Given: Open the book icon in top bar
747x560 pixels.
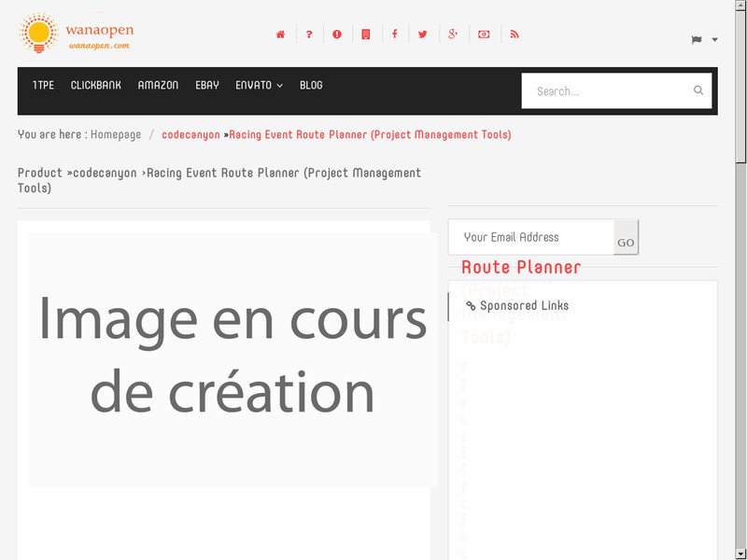Looking at the screenshot, I should pos(366,35).
